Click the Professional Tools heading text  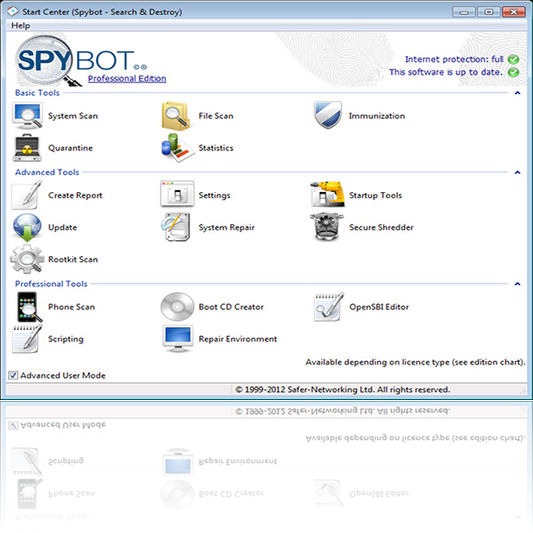click(51, 284)
